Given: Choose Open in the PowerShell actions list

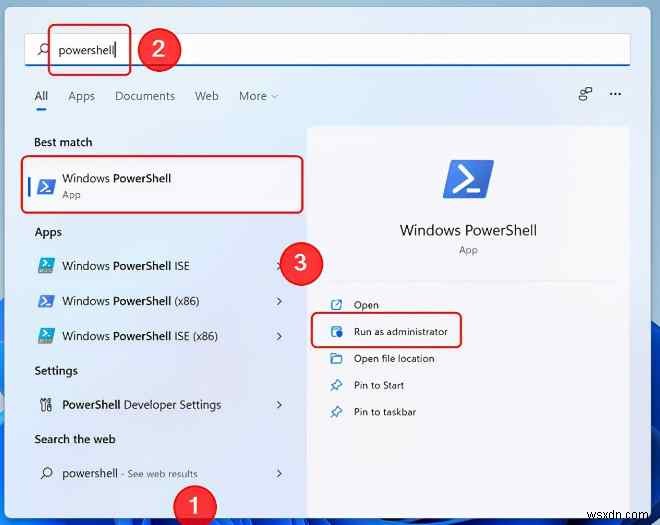Looking at the screenshot, I should (x=365, y=305).
